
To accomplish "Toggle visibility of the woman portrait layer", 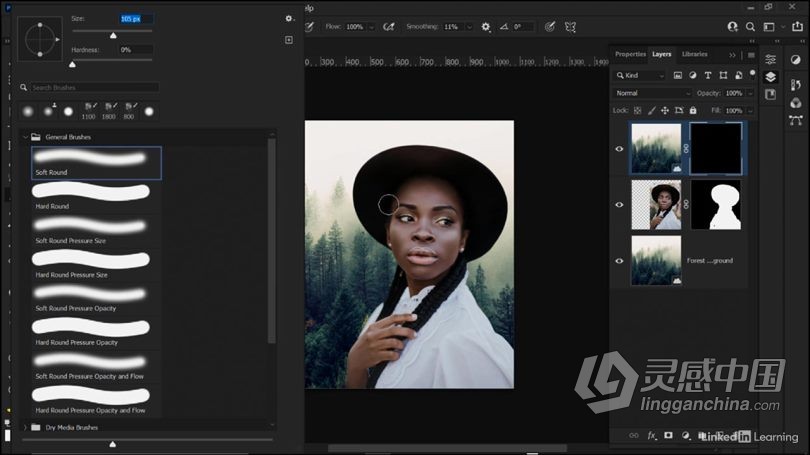I will point(619,204).
